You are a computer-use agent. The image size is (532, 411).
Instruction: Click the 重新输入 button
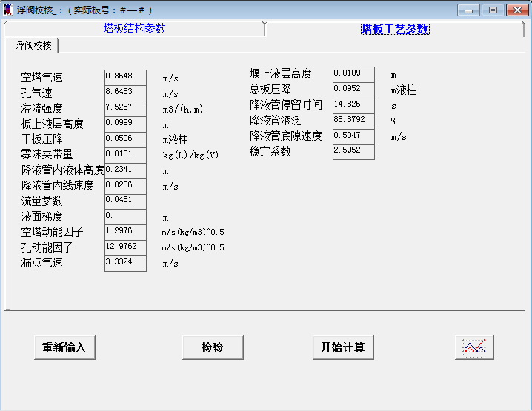tap(64, 347)
